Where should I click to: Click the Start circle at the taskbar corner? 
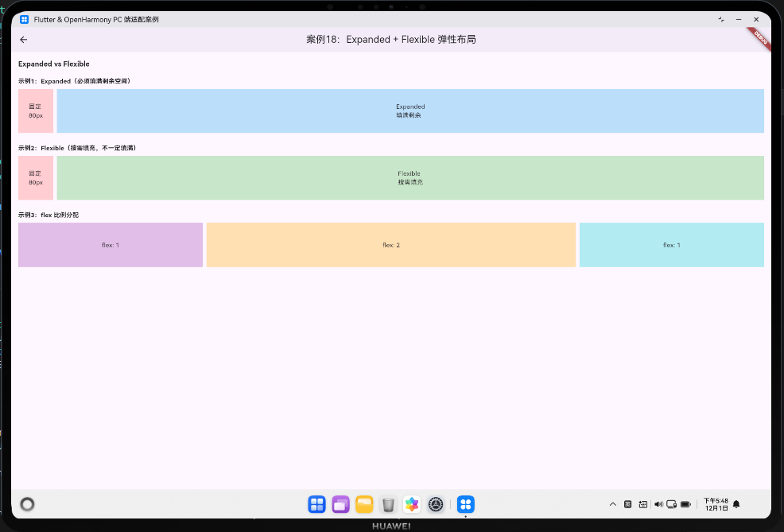[27, 504]
